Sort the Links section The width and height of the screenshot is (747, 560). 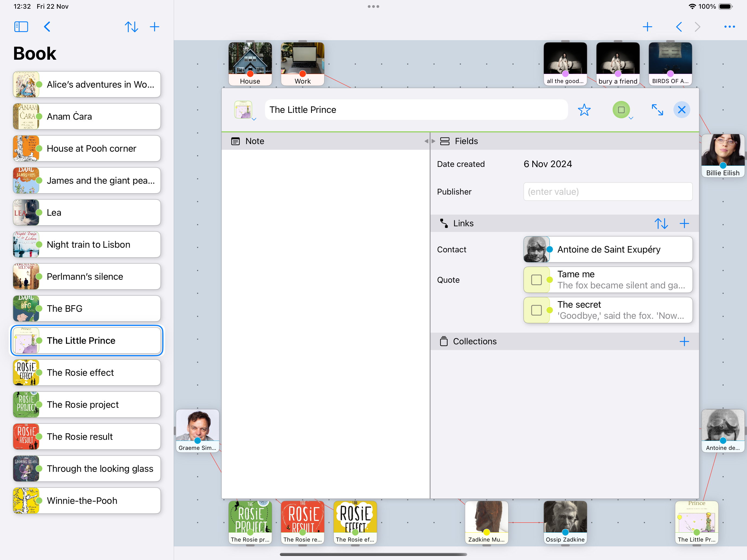(661, 224)
